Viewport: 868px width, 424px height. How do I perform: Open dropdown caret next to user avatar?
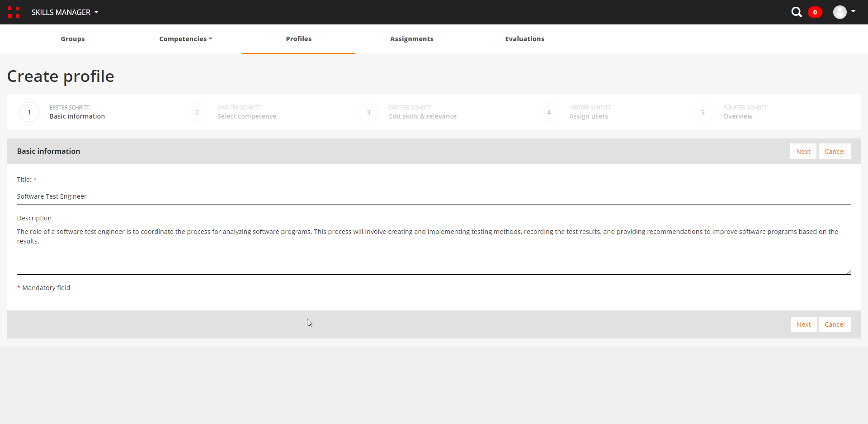pyautogui.click(x=853, y=11)
